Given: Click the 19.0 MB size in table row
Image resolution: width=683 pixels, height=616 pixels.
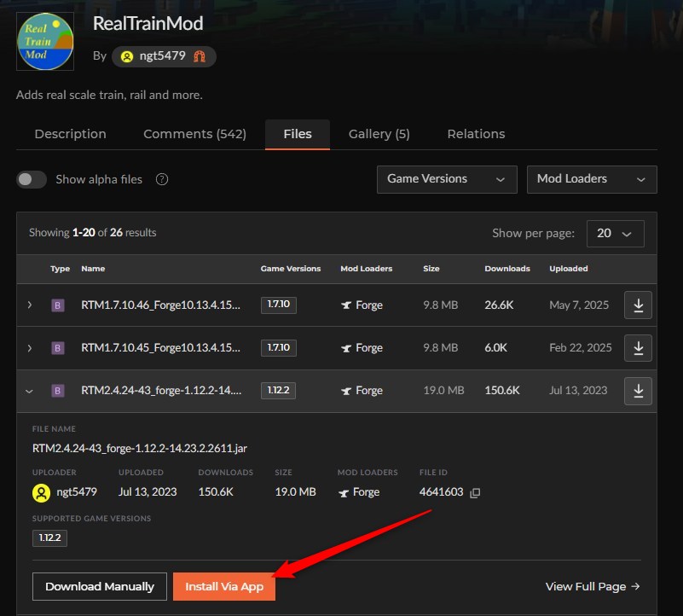Looking at the screenshot, I should point(443,390).
